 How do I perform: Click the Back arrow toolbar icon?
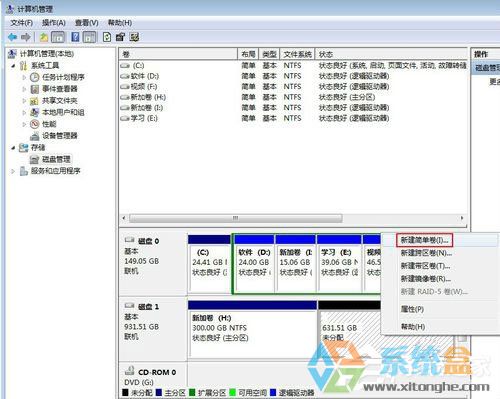(x=13, y=37)
